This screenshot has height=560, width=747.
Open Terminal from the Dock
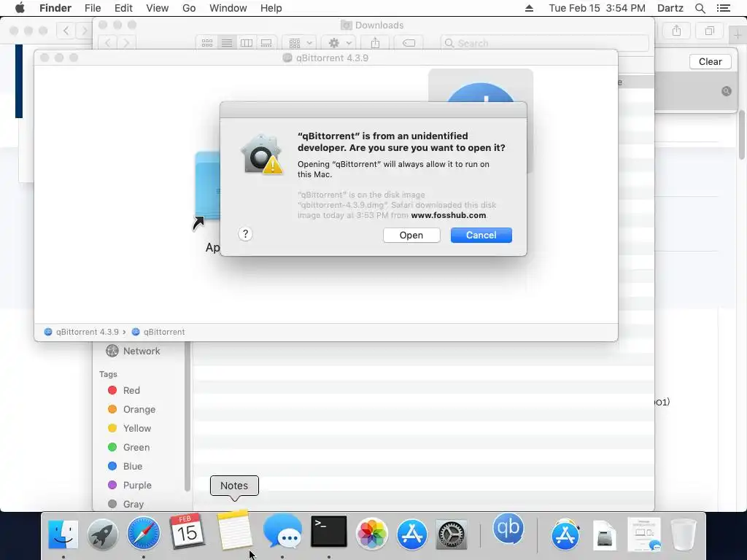point(329,532)
